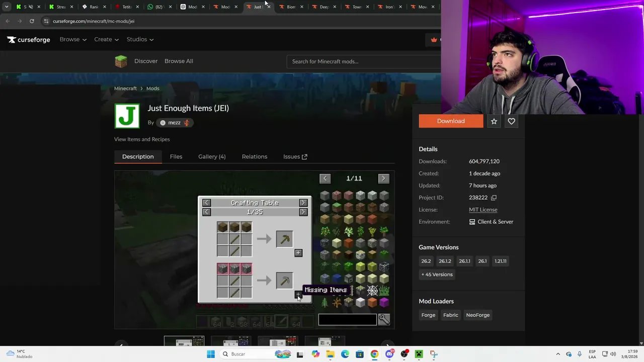
Task: Filter by NeoForge mod loader
Action: pyautogui.click(x=478, y=315)
